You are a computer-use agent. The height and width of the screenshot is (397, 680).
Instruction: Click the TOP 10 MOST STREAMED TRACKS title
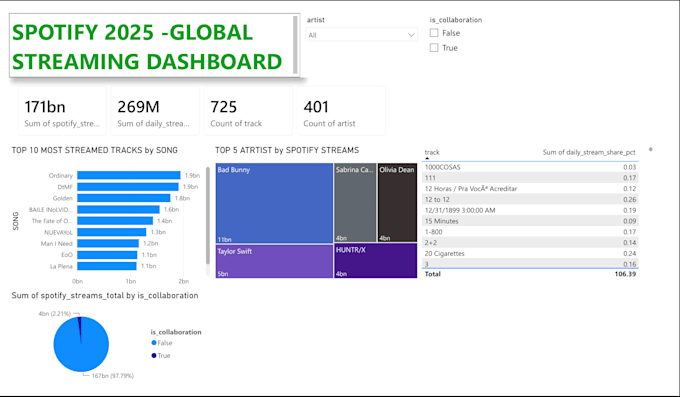click(95, 150)
